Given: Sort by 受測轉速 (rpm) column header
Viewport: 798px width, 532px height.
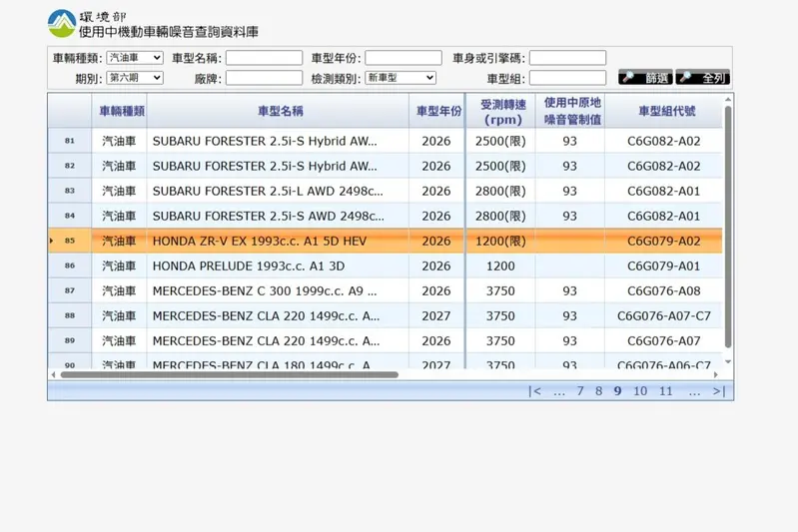Looking at the screenshot, I should (502, 112).
